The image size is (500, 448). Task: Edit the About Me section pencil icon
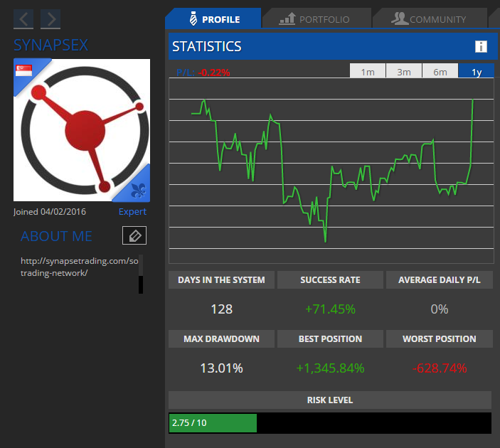[x=134, y=236]
